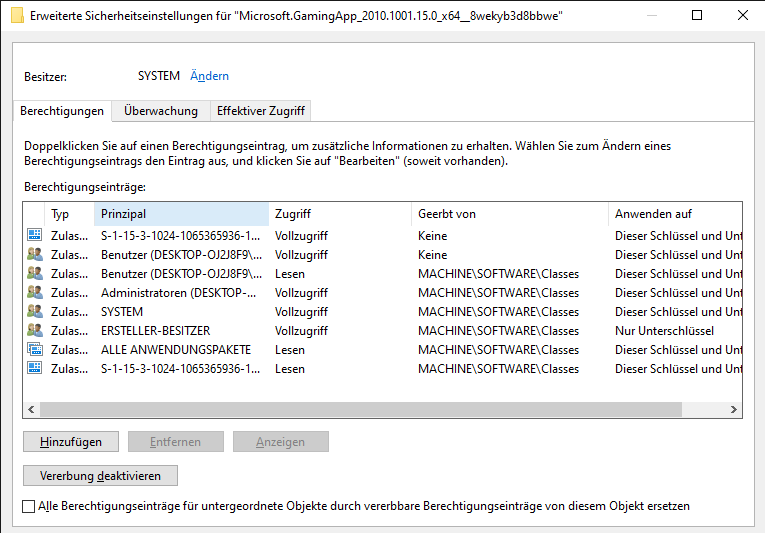765x533 pixels.
Task: Select the ERSTELLER-BESITZER entry
Action: [382, 331]
